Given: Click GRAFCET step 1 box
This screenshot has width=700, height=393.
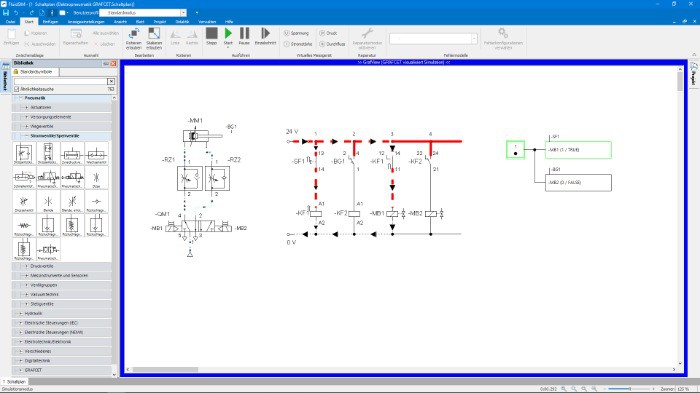Looking at the screenshot, I should click(515, 150).
